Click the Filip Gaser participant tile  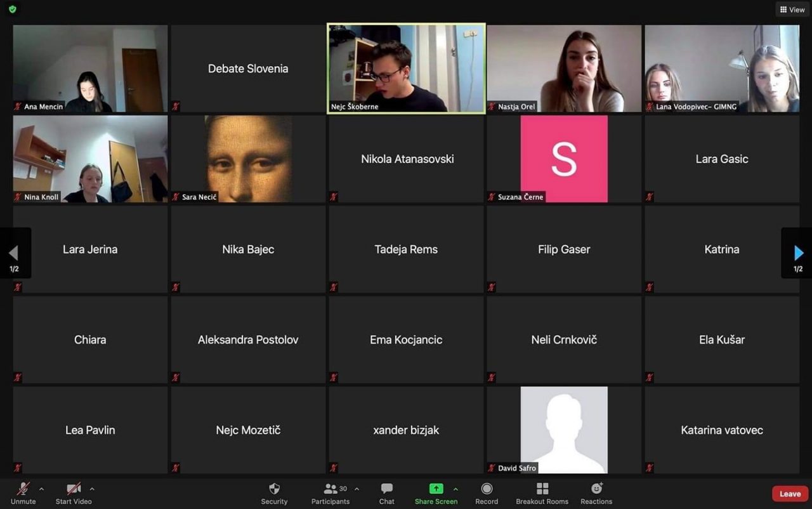point(564,249)
